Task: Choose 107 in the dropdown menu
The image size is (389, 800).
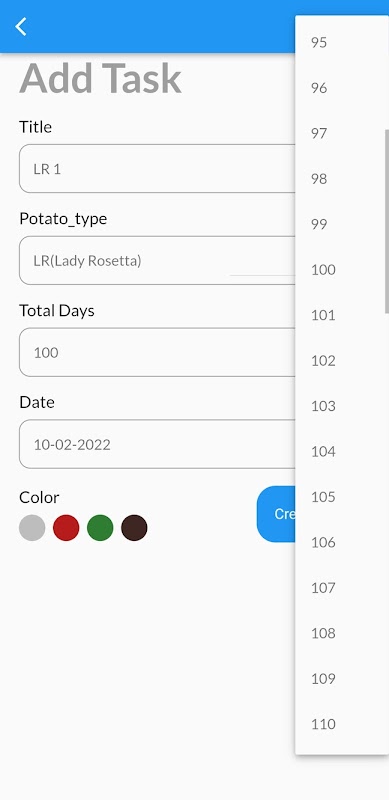Action: coord(341,587)
